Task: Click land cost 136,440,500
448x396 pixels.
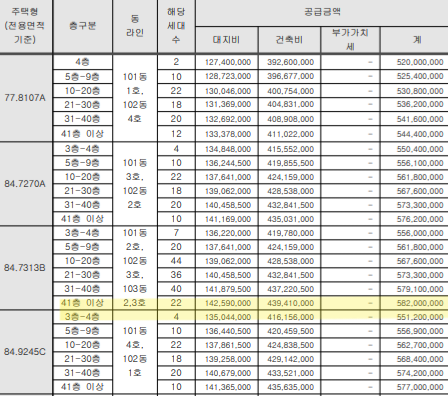Action: coord(228,331)
